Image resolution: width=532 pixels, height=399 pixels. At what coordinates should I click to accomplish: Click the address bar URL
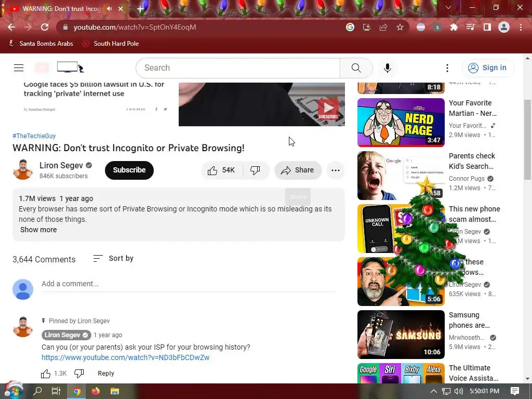pos(135,27)
